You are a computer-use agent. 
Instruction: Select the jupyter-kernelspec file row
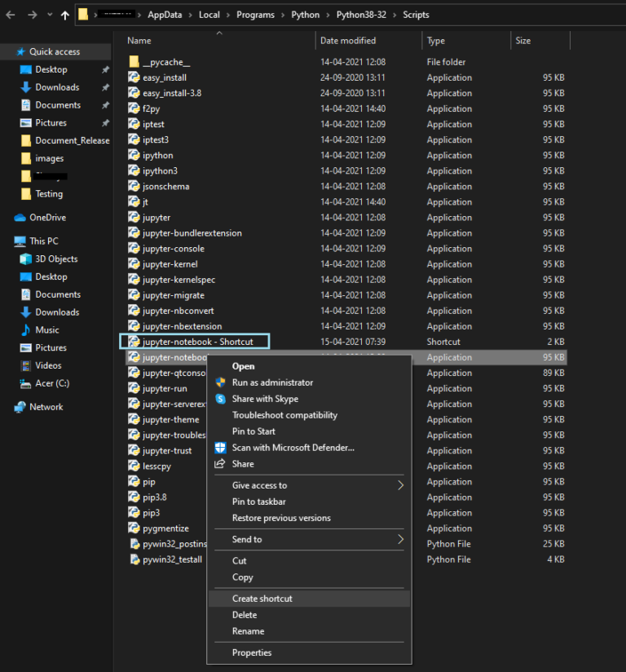point(346,280)
